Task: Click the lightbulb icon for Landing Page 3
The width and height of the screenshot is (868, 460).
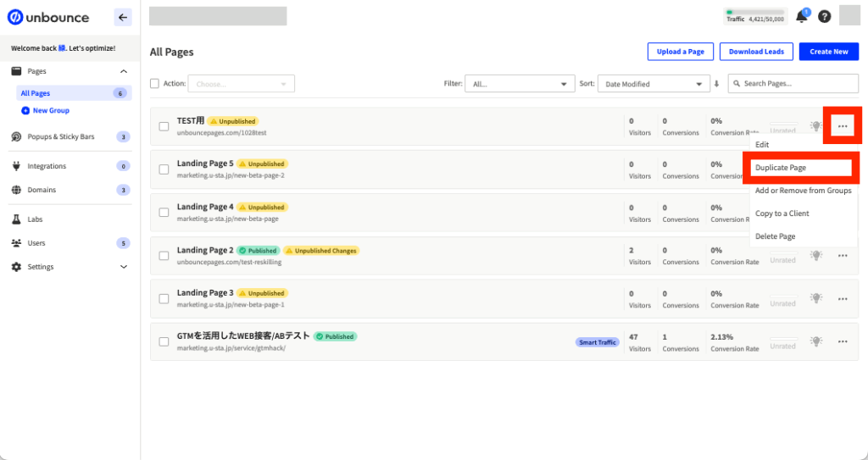Action: (x=815, y=298)
